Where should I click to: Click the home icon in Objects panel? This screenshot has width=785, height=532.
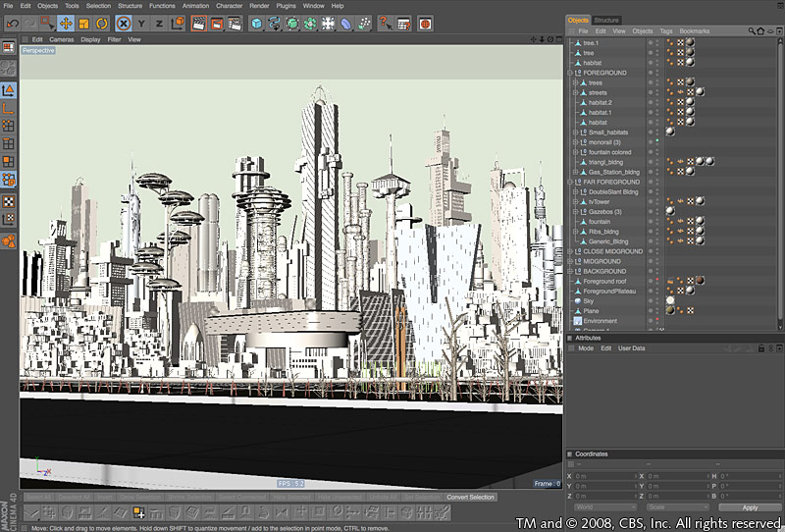pyautogui.click(x=759, y=31)
